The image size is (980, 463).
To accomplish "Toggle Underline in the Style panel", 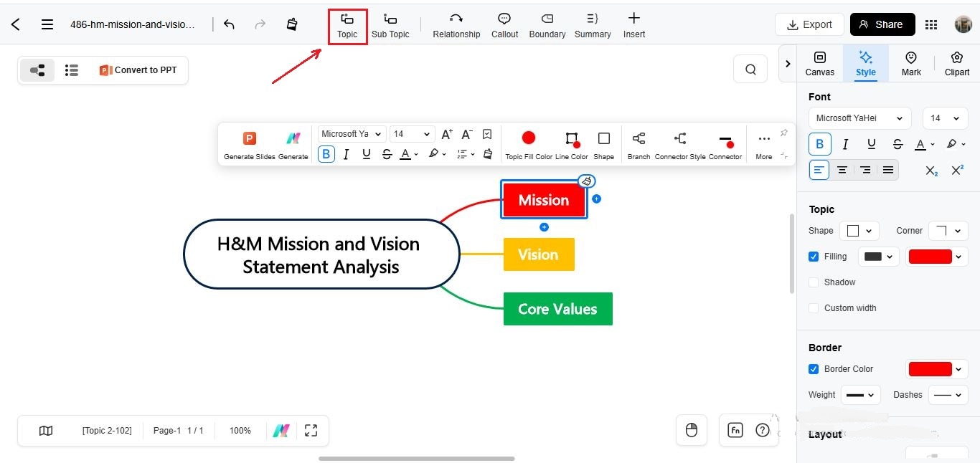I will pos(872,144).
